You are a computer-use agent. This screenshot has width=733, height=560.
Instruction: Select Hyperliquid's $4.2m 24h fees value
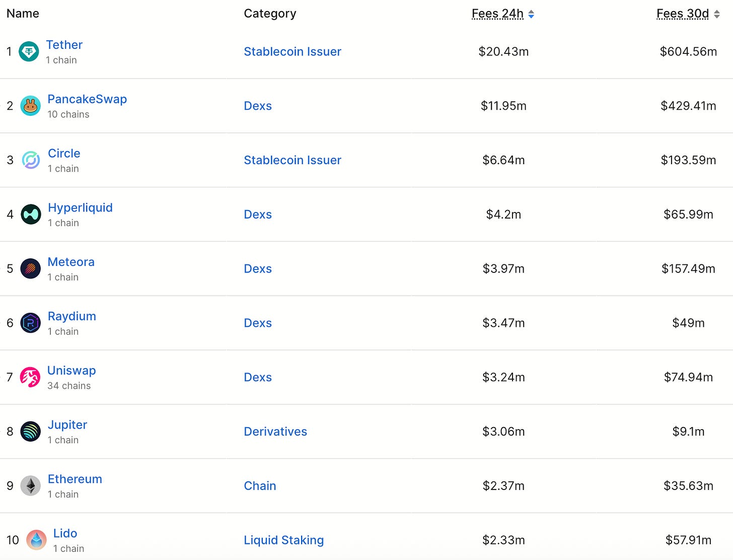coord(503,215)
